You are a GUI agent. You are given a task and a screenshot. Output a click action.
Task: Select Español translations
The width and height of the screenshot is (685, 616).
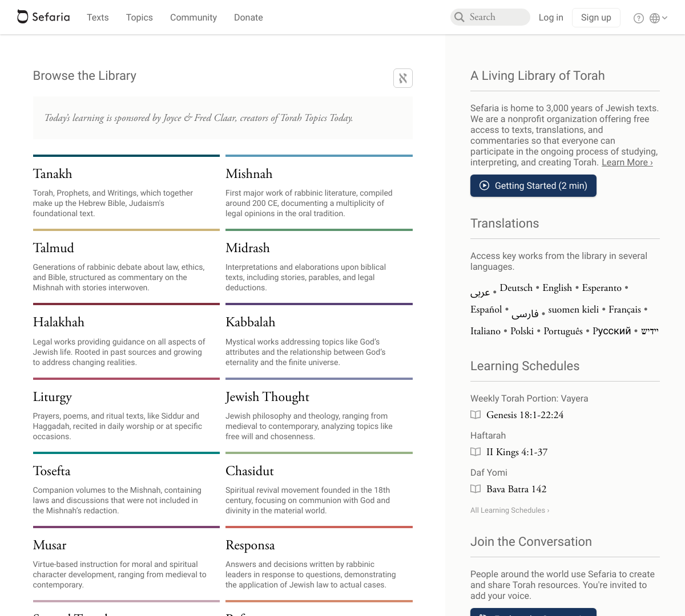click(x=486, y=310)
